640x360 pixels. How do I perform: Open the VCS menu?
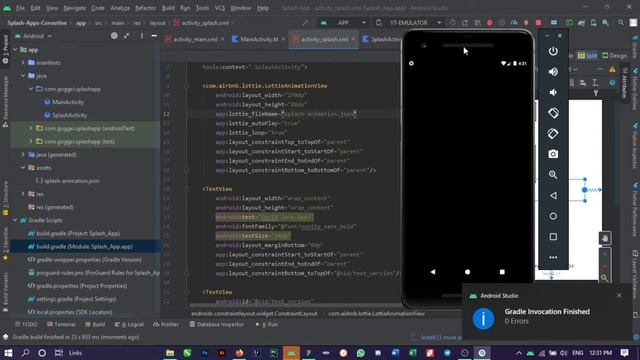[220, 8]
